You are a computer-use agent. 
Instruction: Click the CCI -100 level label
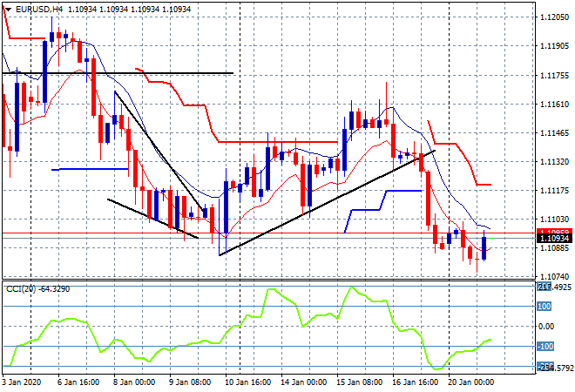(545, 347)
